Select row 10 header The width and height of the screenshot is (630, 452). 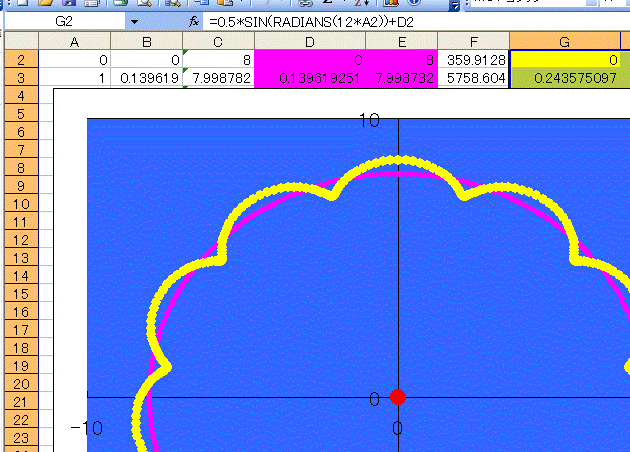click(x=21, y=204)
